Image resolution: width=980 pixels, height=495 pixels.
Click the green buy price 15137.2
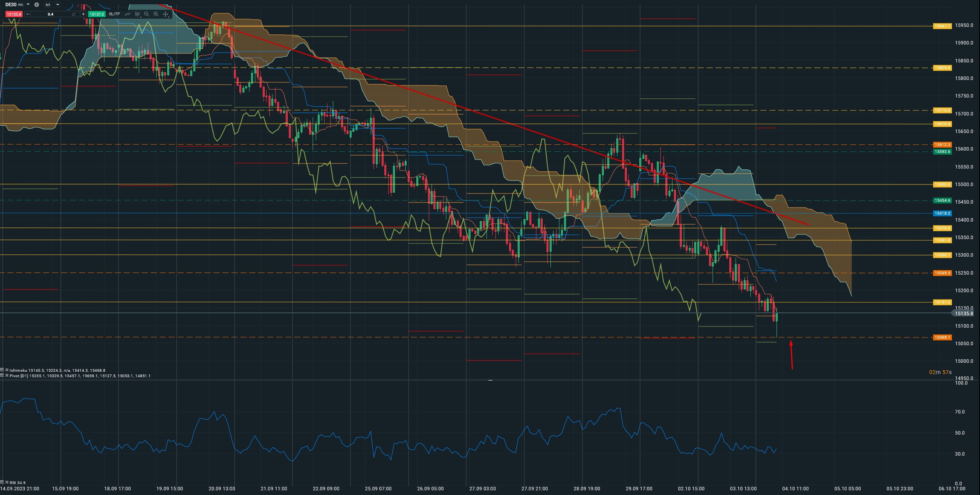point(96,14)
